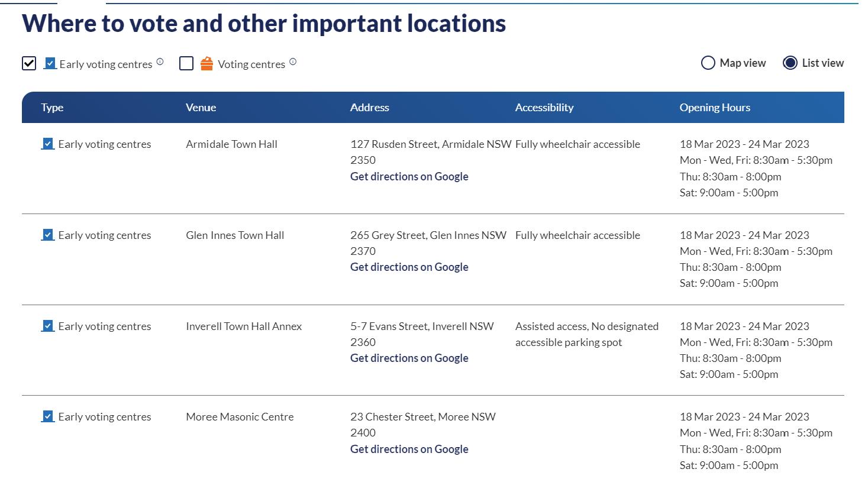Image resolution: width=868 pixels, height=482 pixels.
Task: Click Early voting centres type in Armidale row
Action: pos(105,144)
